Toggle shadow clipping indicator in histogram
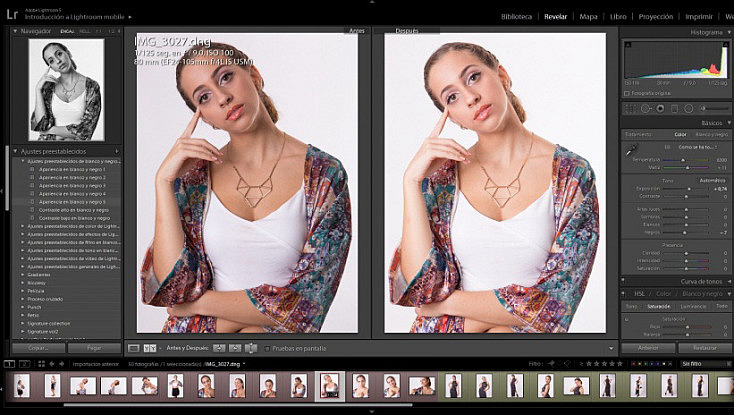This screenshot has height=415, width=734. pyautogui.click(x=628, y=45)
